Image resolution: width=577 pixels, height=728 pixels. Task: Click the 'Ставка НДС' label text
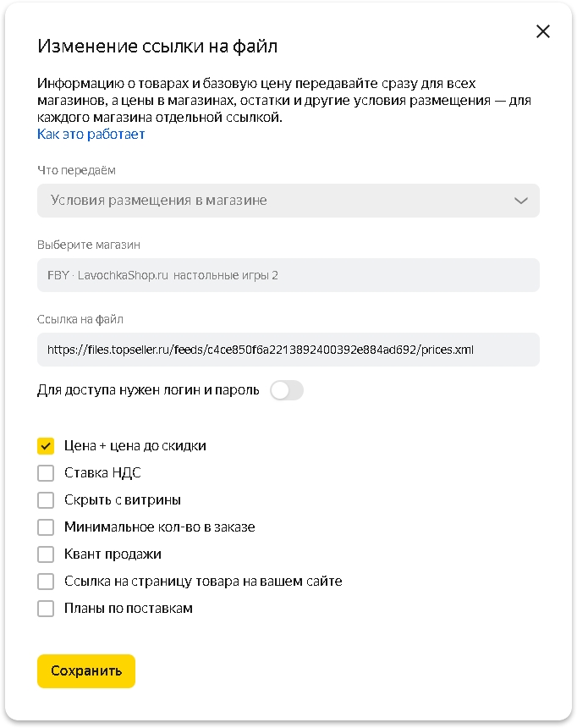(102, 472)
